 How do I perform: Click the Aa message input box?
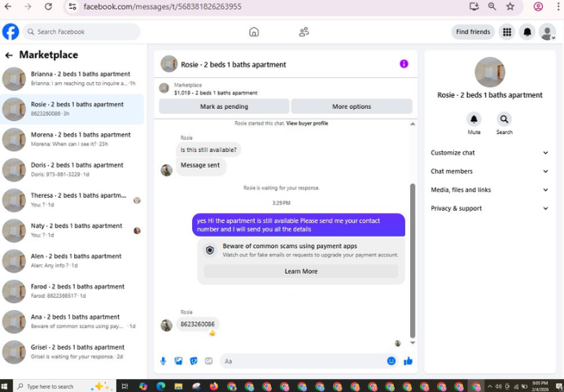pos(304,361)
